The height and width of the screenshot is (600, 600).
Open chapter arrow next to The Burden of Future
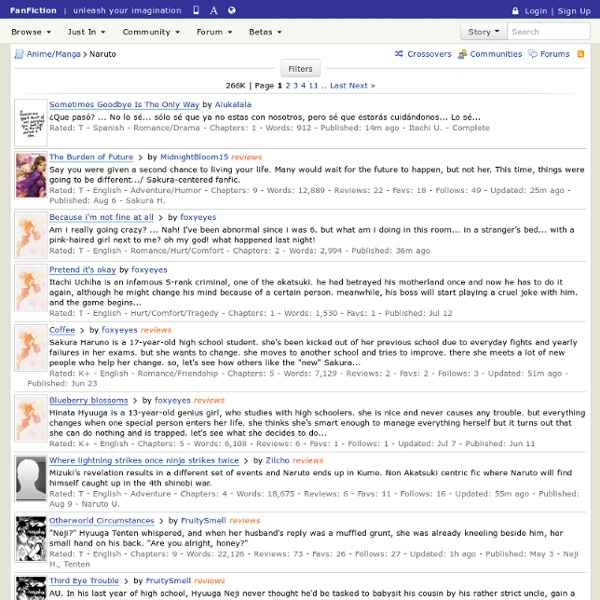140,157
